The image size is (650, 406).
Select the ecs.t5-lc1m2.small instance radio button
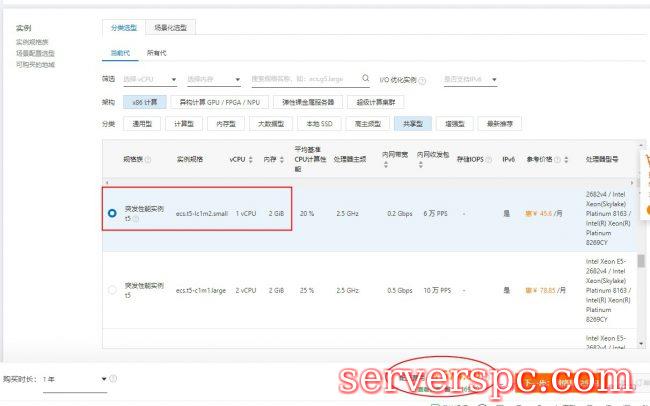pos(111,214)
